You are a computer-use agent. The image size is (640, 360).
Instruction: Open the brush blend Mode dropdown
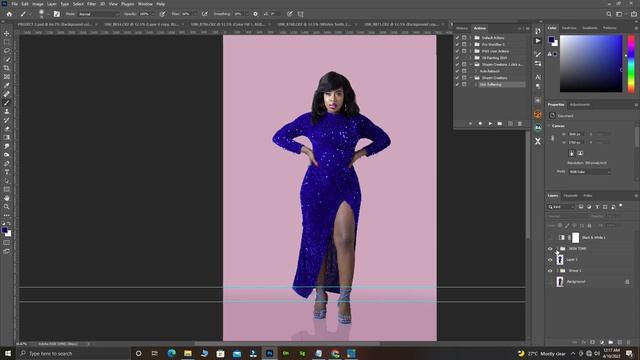pyautogui.click(x=99, y=14)
